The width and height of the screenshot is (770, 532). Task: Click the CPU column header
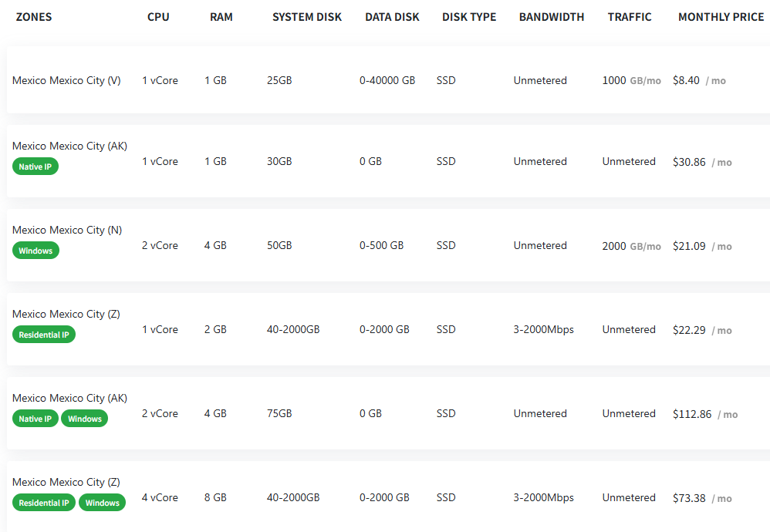(158, 17)
